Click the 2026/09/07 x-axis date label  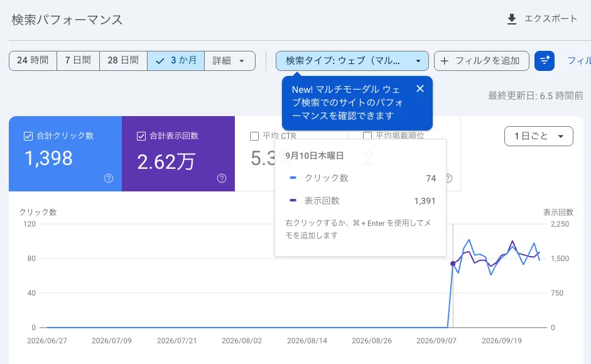tap(436, 341)
